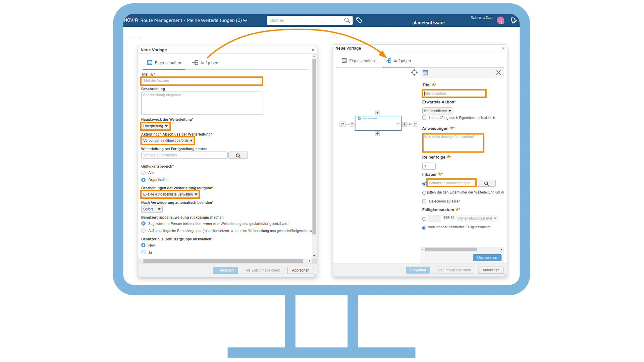This screenshot has height=362, width=644.
Task: Click the Übernehmen button
Action: (487, 258)
